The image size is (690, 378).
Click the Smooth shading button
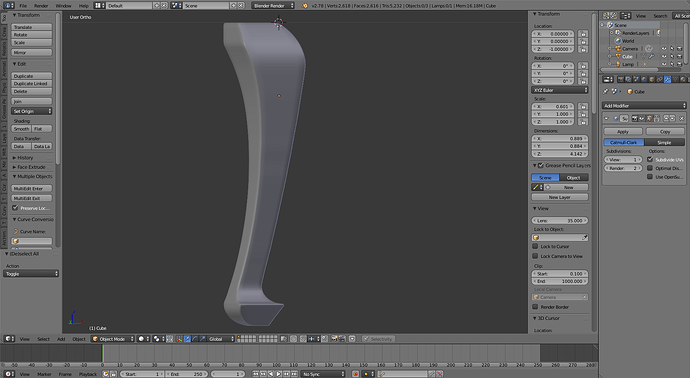[x=21, y=129]
